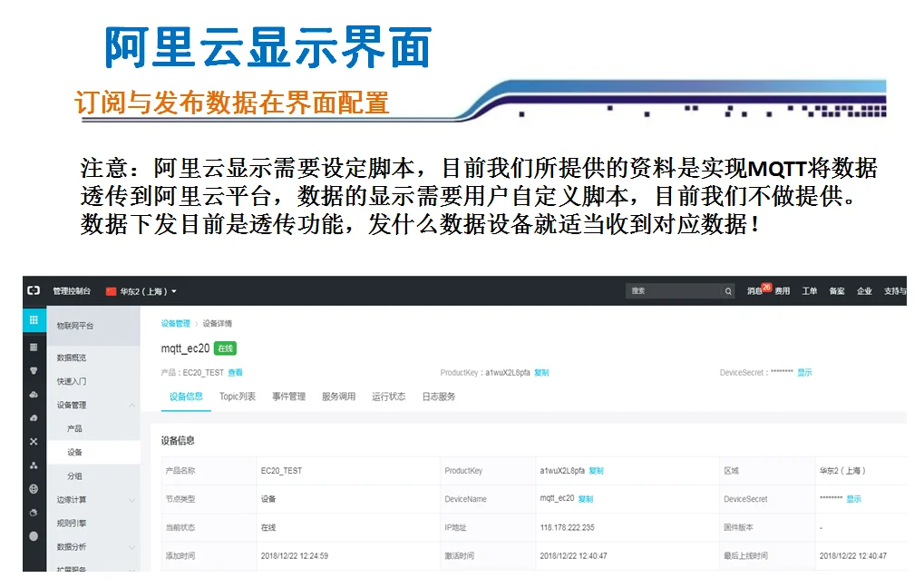Viewport: 924px width, 588px height.
Task: Click the solid circle icon in the sidebar
Action: (34, 536)
